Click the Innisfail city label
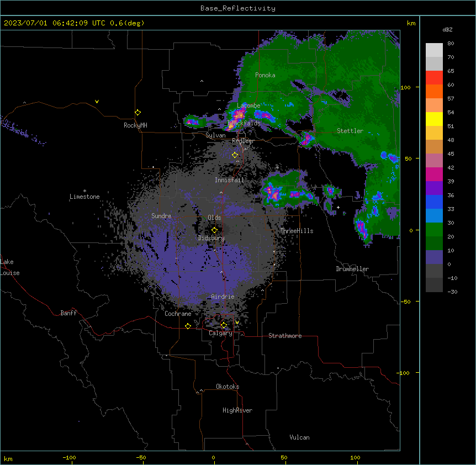The height and width of the screenshot is (465, 476). pos(229,180)
